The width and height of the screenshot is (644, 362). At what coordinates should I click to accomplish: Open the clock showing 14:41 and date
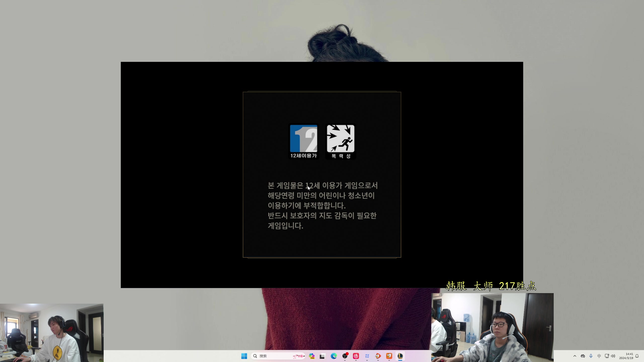626,356
